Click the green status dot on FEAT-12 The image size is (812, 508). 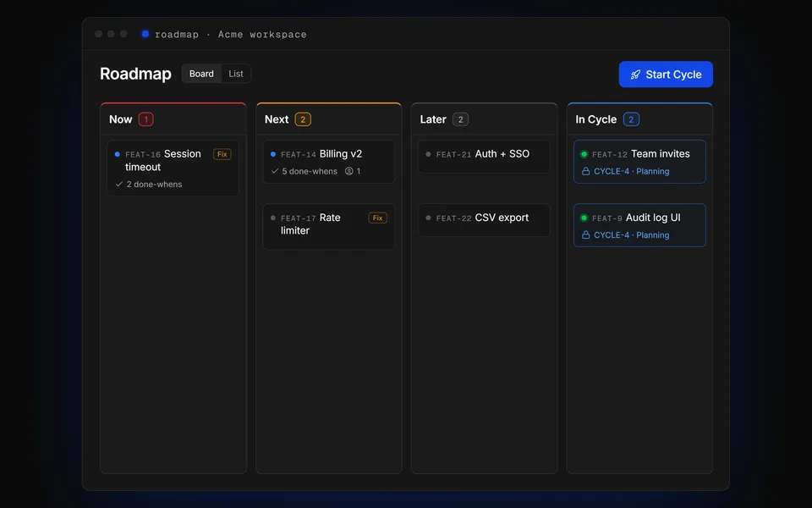click(x=584, y=154)
